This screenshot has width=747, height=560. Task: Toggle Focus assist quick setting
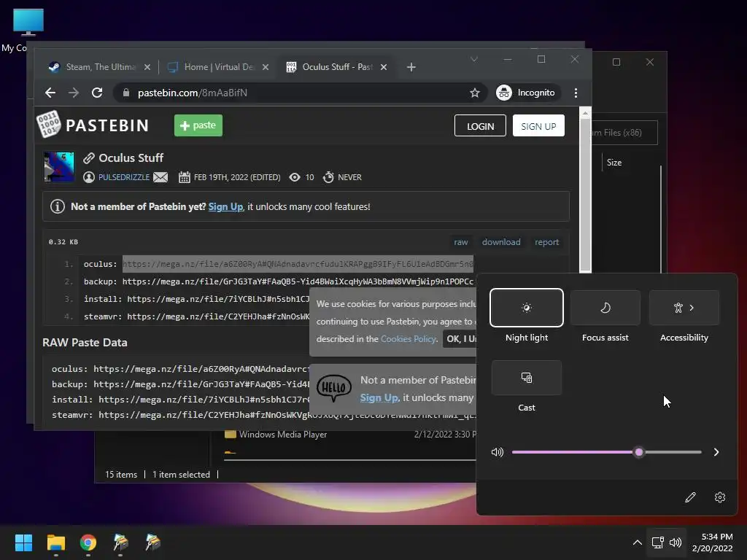pos(605,308)
